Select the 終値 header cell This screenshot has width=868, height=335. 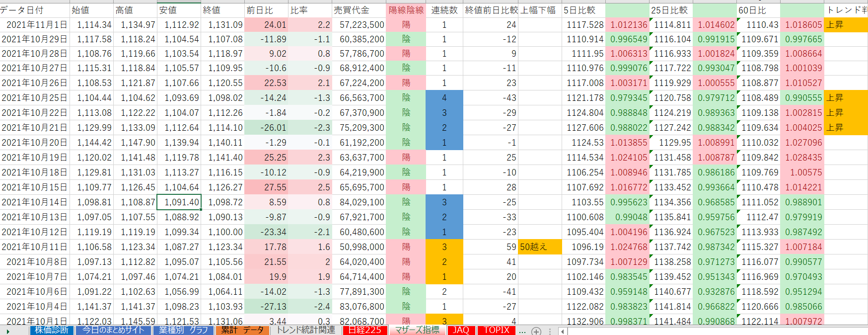pyautogui.click(x=222, y=10)
